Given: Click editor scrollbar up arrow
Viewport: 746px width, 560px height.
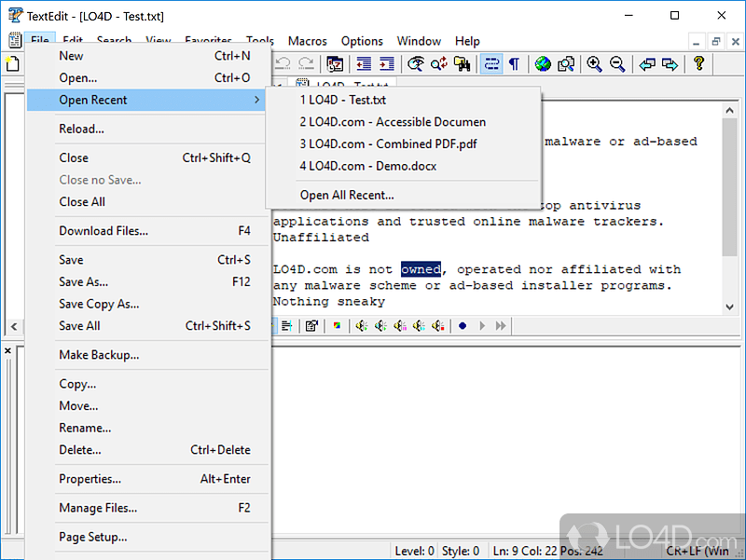Looking at the screenshot, I should coord(729,110).
